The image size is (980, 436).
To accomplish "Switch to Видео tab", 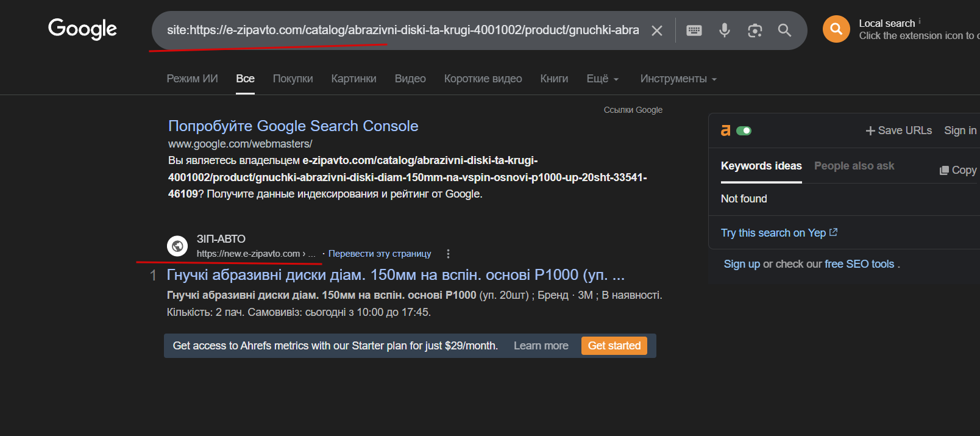I will pos(410,79).
